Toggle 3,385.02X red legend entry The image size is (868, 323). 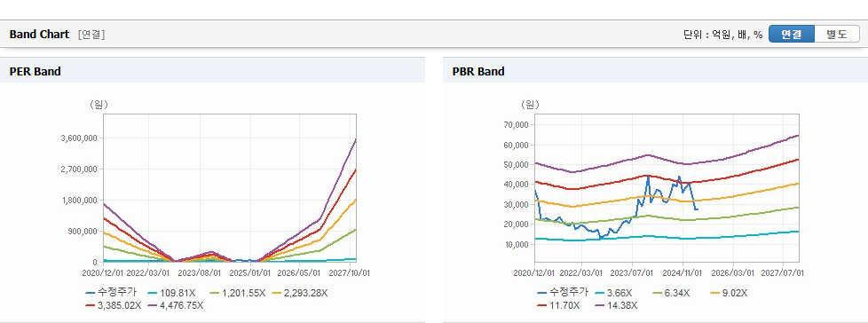pos(114,304)
